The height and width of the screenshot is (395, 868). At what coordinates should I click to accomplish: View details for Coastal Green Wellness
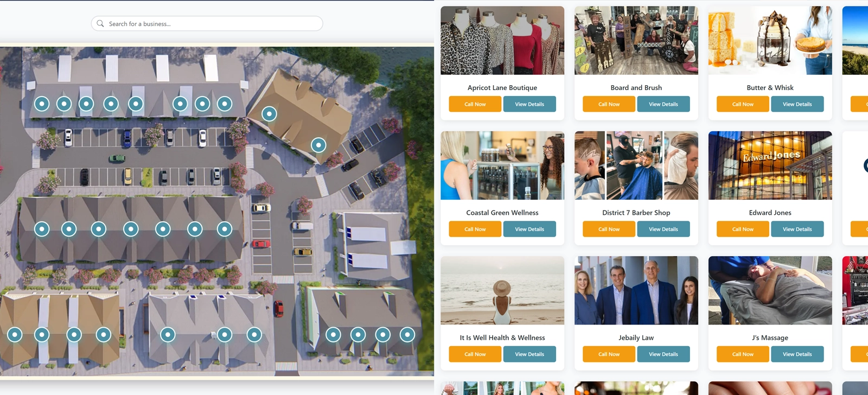529,229
